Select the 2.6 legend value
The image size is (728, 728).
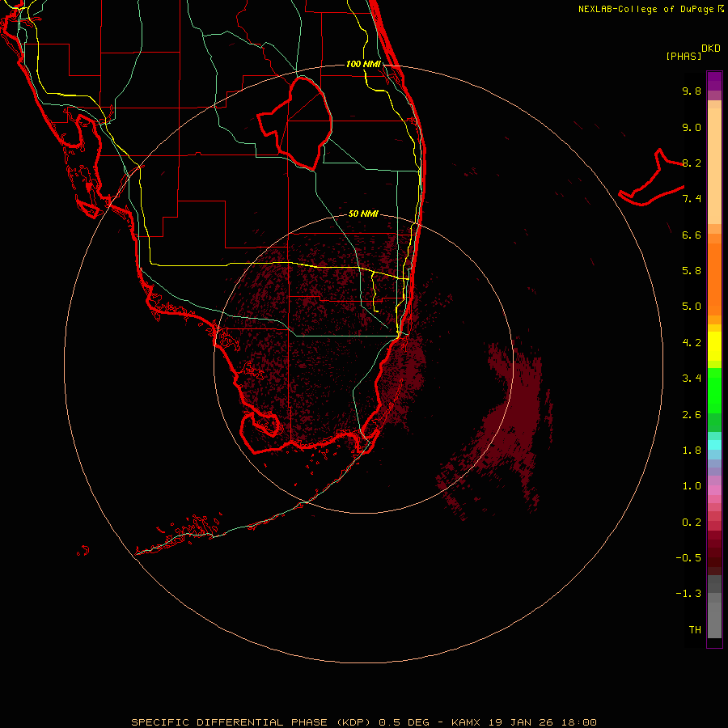pyautogui.click(x=692, y=415)
